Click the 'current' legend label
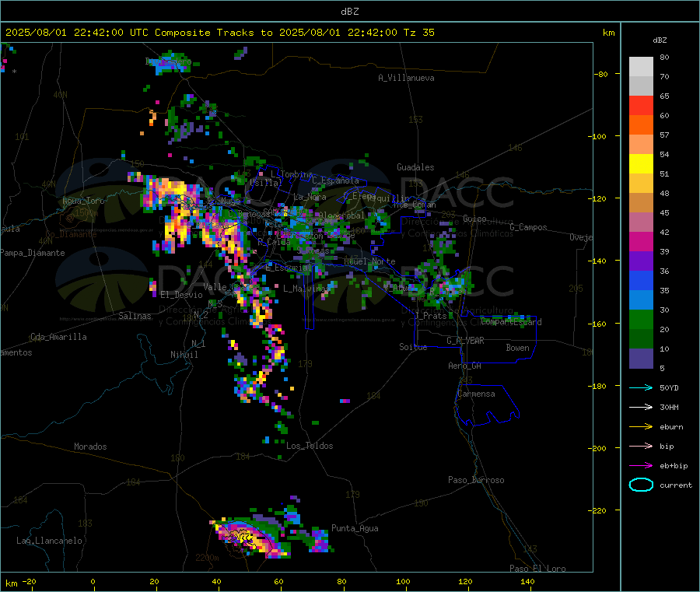Image resolution: width=700 pixels, height=592 pixels. [x=676, y=485]
